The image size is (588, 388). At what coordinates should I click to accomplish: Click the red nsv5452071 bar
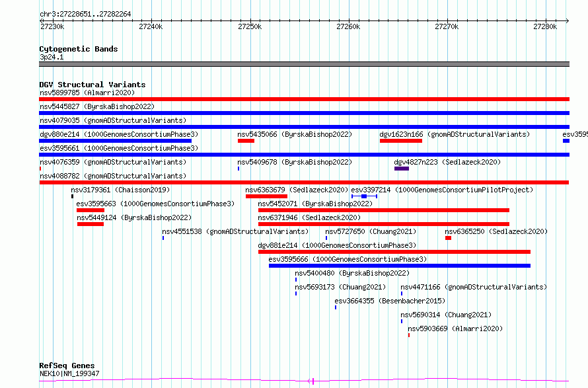point(384,210)
